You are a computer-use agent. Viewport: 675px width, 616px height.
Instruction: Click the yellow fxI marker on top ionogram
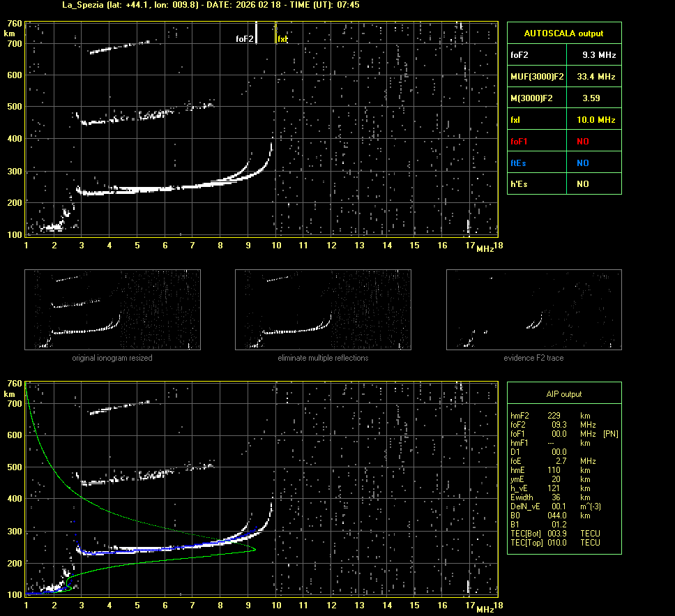coord(277,33)
